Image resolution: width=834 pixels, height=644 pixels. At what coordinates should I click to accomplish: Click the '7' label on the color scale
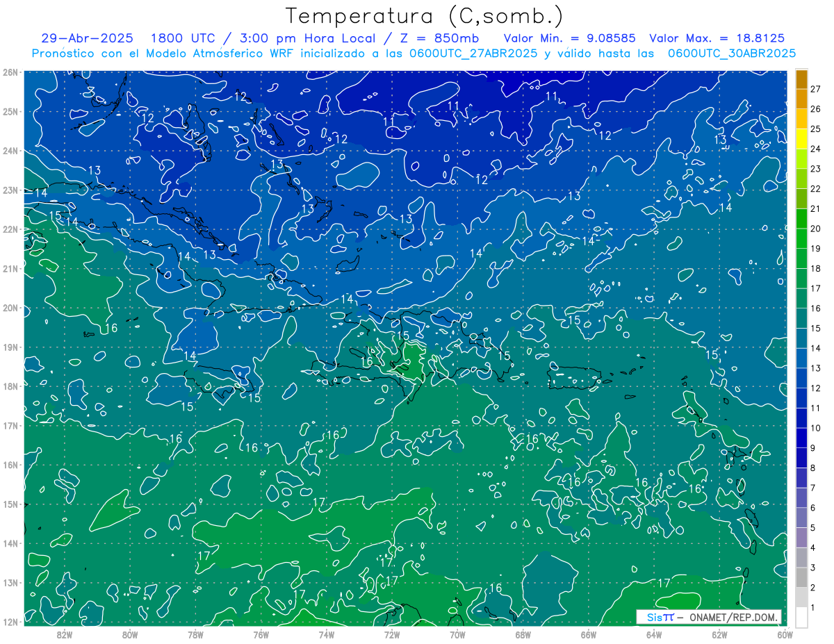tap(814, 488)
